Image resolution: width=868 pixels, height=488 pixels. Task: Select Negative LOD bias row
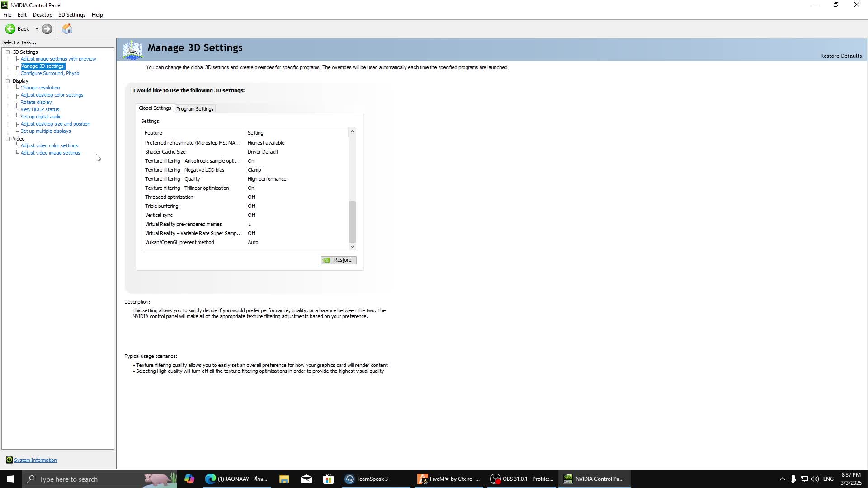point(245,170)
